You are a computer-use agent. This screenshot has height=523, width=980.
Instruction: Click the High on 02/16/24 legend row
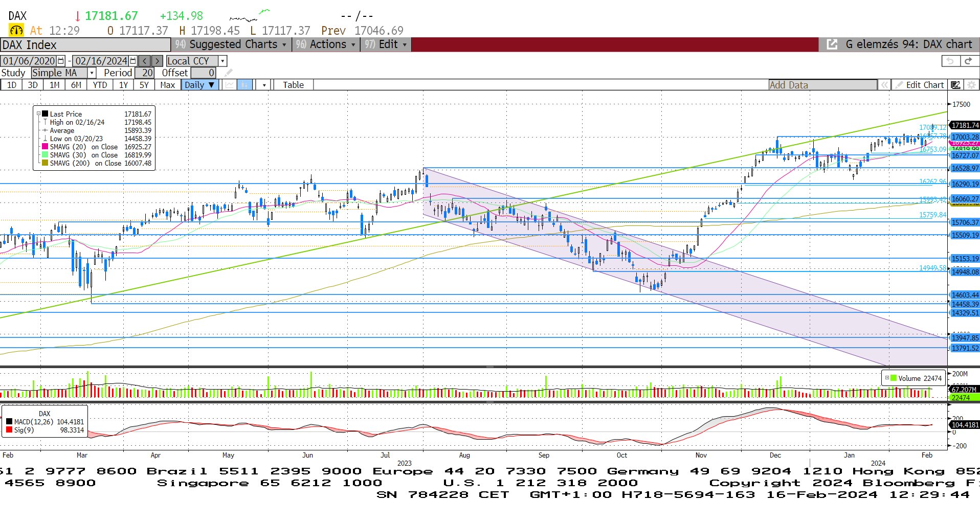(97, 122)
